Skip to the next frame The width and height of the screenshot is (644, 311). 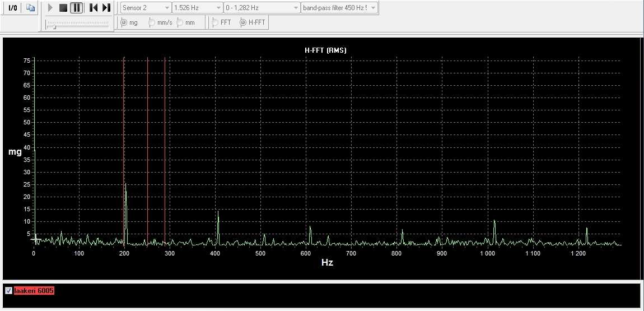click(x=106, y=8)
